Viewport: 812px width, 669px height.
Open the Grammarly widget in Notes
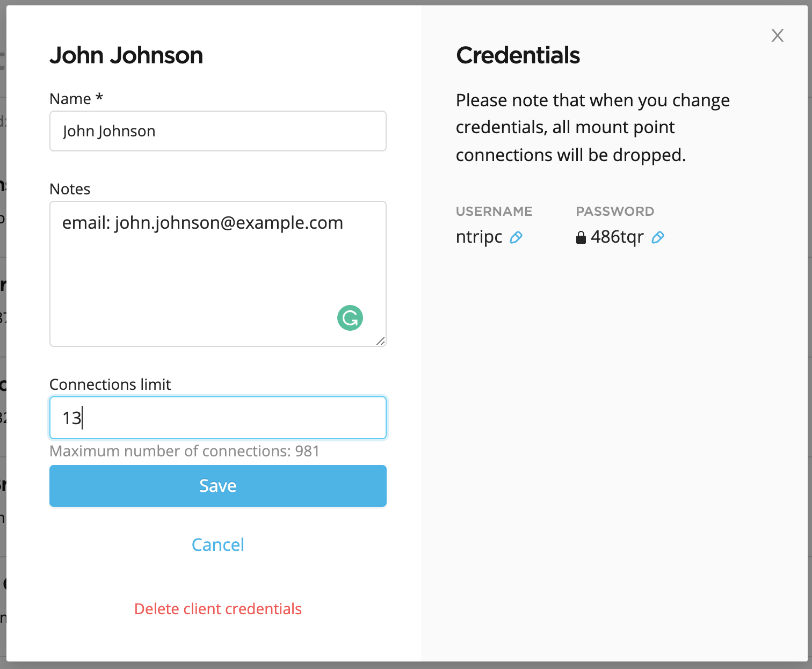pos(350,318)
